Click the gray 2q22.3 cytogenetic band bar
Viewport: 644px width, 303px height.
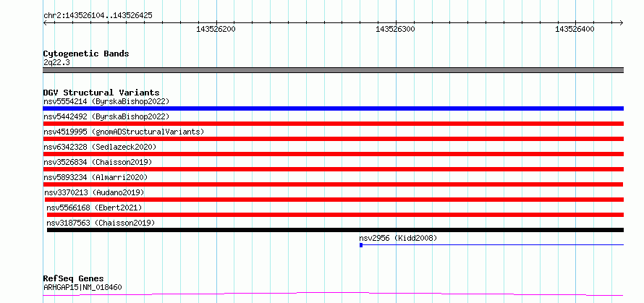333,70
